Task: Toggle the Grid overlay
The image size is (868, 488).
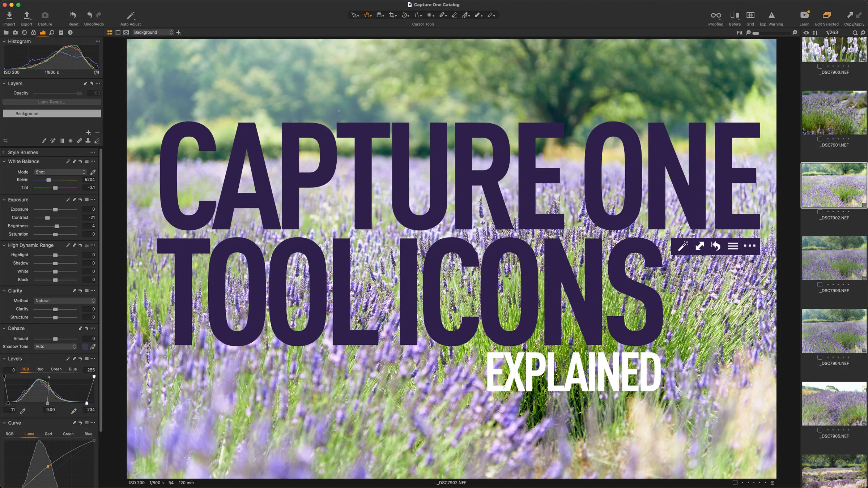Action: (x=750, y=15)
